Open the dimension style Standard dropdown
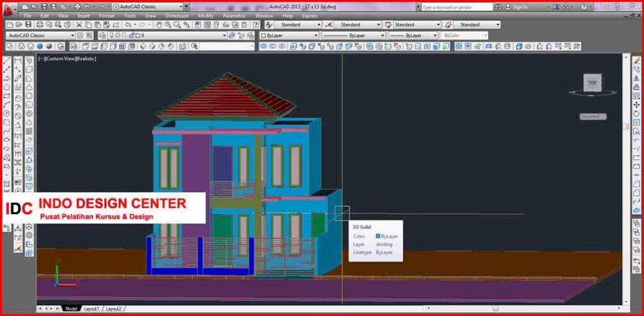Image resolution: width=644 pixels, height=316 pixels. (x=357, y=25)
